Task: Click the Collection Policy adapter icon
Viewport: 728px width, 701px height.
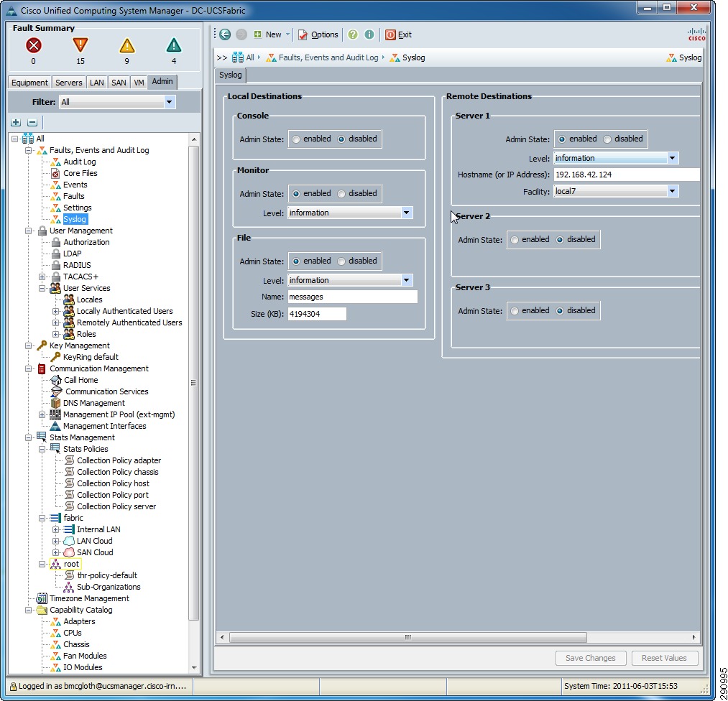Action: pyautogui.click(x=70, y=460)
